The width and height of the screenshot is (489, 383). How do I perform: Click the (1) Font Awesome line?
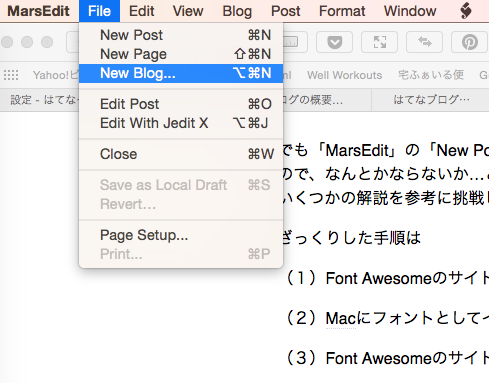(x=387, y=278)
